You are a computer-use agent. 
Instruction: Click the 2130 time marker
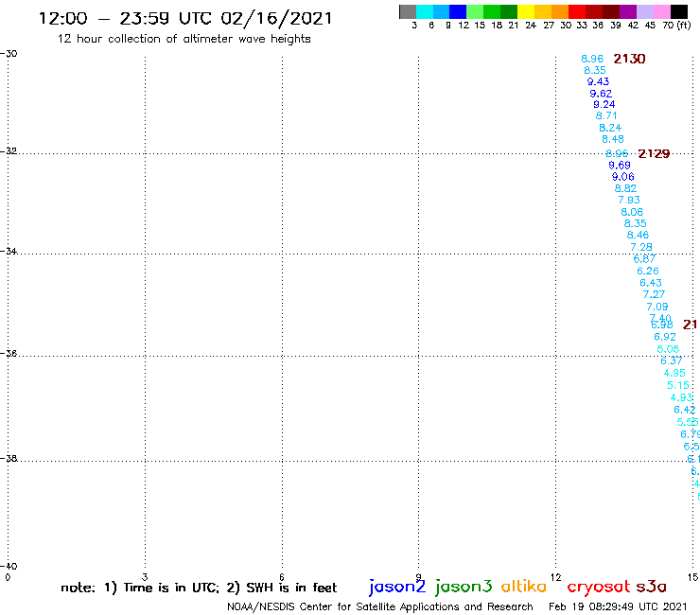click(629, 59)
